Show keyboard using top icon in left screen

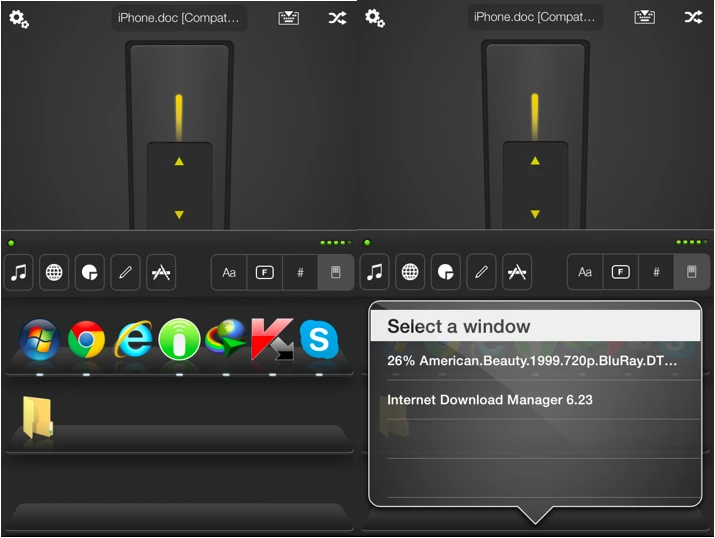[x=289, y=18]
